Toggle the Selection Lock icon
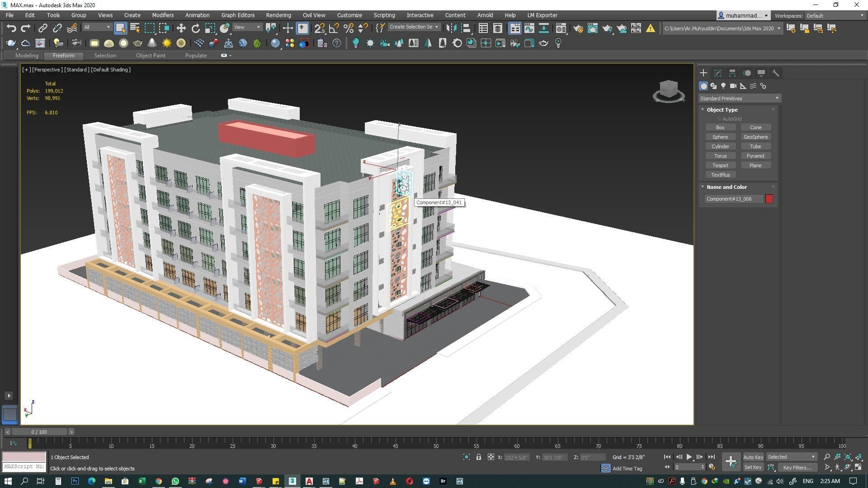The height and width of the screenshot is (488, 868). (x=479, y=457)
